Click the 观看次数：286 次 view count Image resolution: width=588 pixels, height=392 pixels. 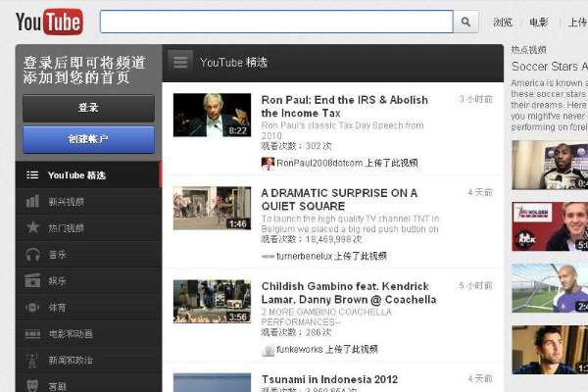(296, 332)
